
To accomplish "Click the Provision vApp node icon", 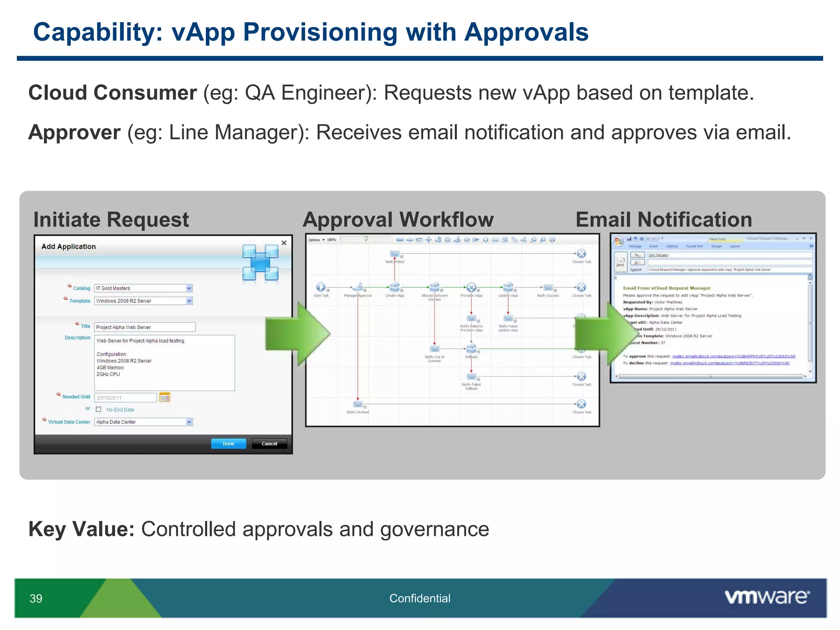I will (471, 287).
